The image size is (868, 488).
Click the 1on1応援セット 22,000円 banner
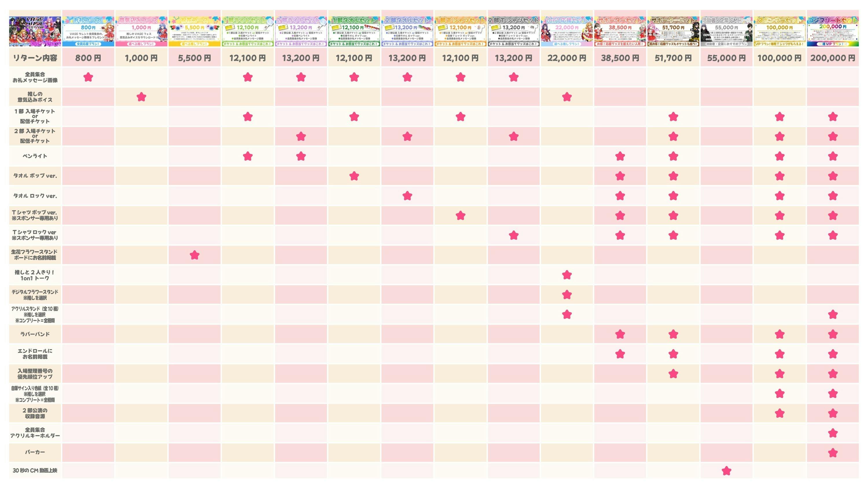tap(567, 31)
